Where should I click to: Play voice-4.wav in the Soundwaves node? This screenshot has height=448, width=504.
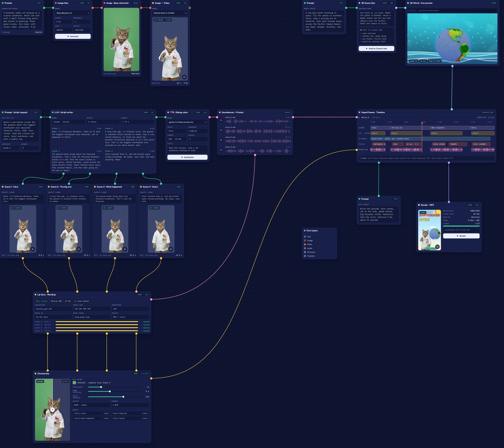tap(221, 150)
